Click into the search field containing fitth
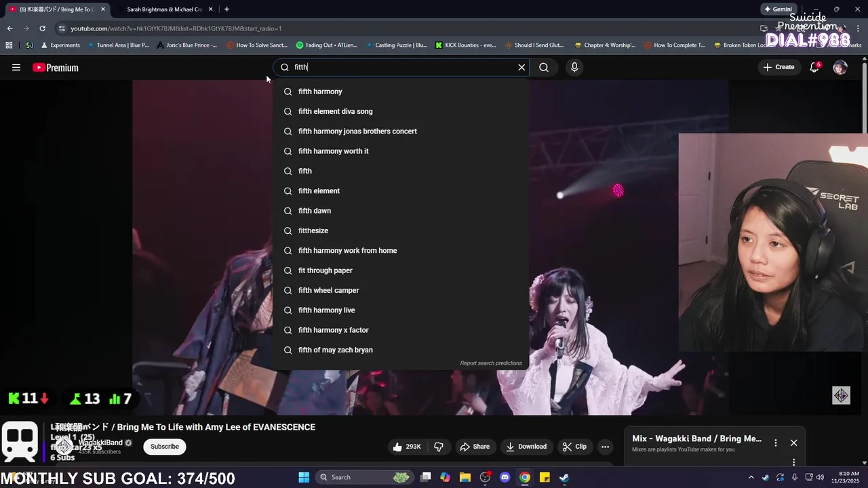The height and width of the screenshot is (488, 868). 401,67
